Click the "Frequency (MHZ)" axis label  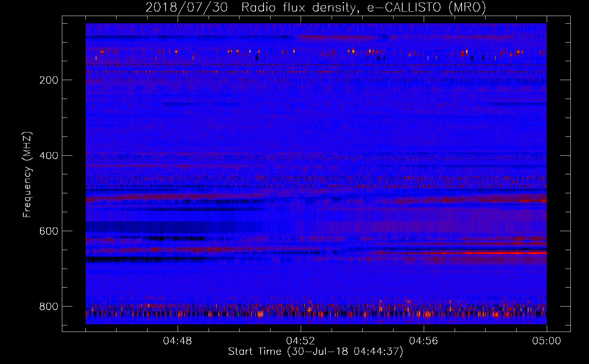[x=27, y=175]
